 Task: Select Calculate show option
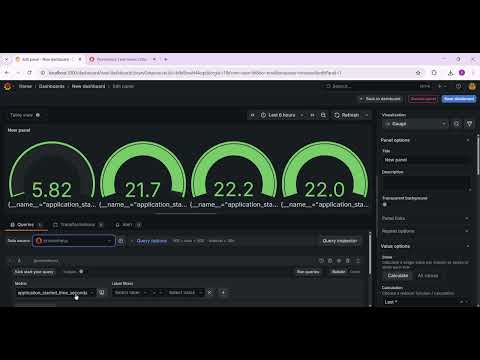click(398, 276)
